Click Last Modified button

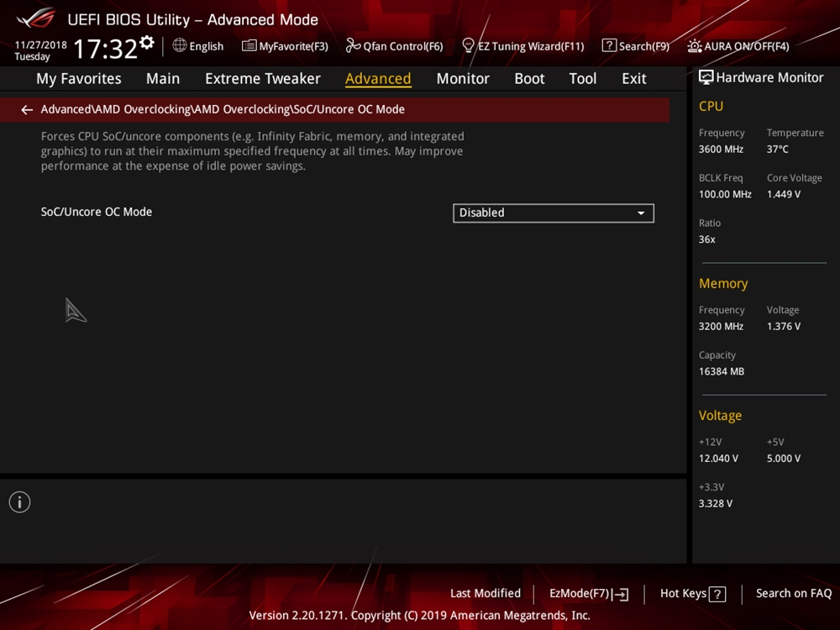[x=486, y=594]
